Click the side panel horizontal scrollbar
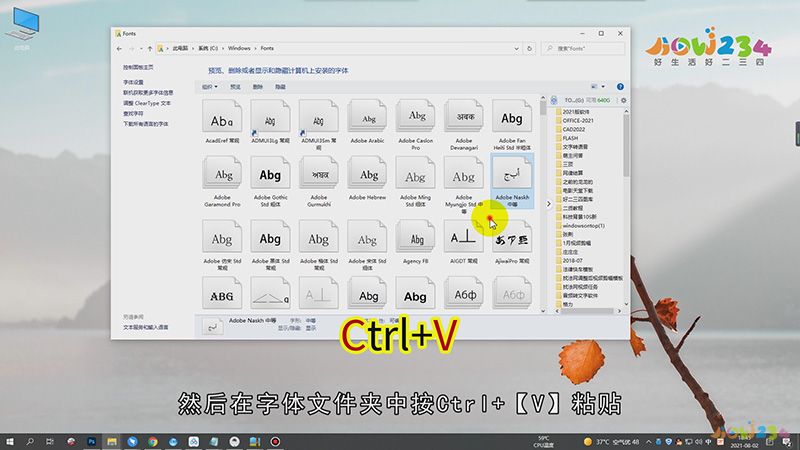The image size is (800, 450). pos(588,311)
